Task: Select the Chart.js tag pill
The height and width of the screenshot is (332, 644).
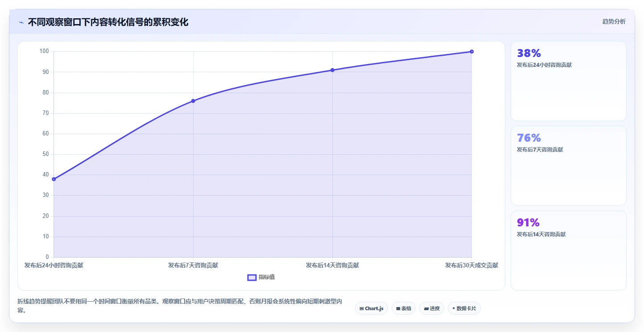Action: pos(371,308)
